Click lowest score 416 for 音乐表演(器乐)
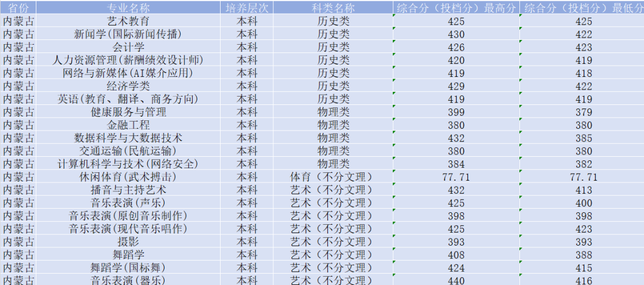Viewport: 644px width, 285px height. [582, 280]
